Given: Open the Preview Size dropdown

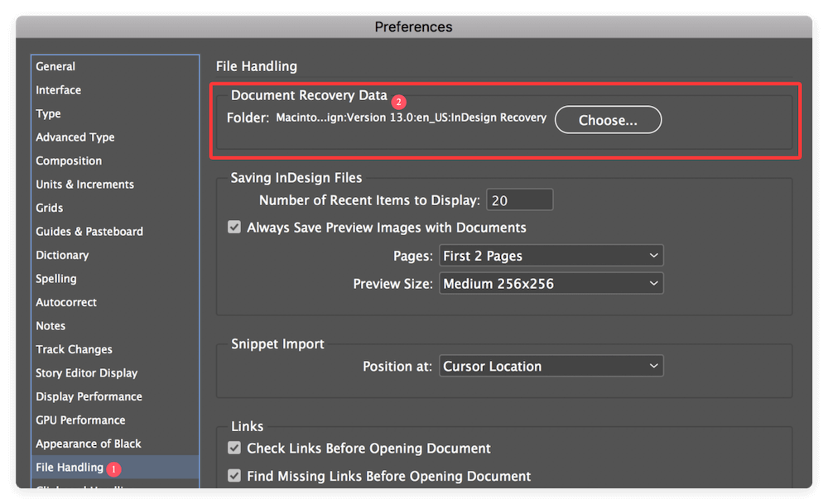Looking at the screenshot, I should tap(551, 283).
